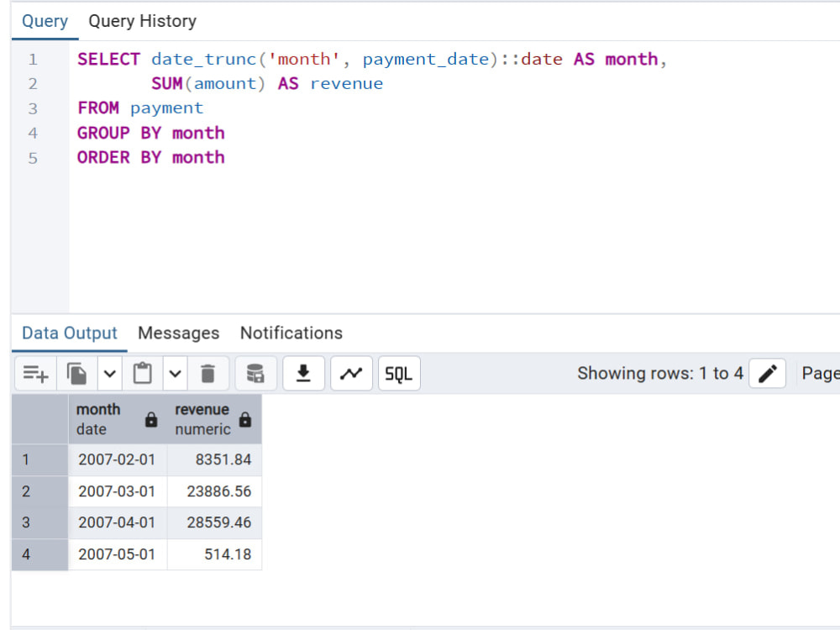The image size is (840, 630).
Task: Select row number 2 header
Action: pyautogui.click(x=40, y=491)
